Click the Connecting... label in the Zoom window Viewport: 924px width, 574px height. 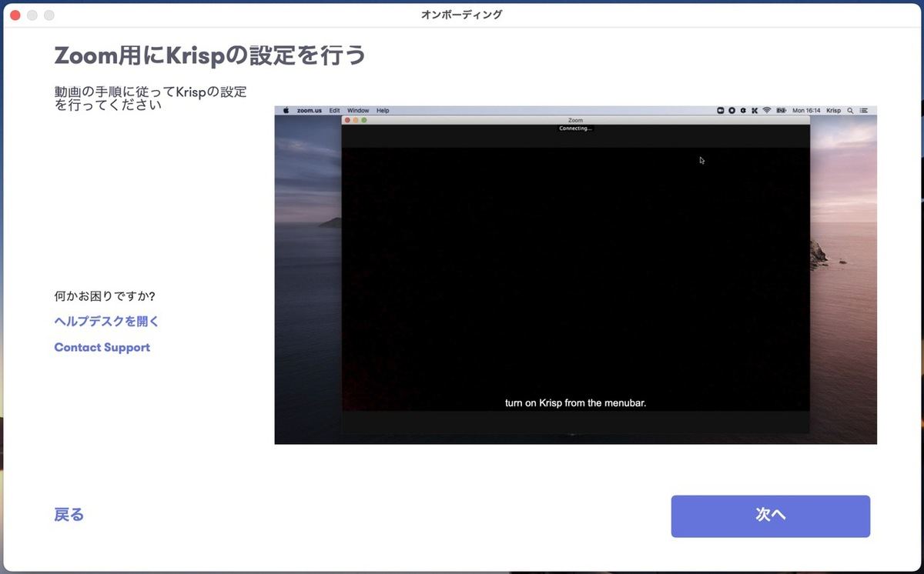[575, 128]
